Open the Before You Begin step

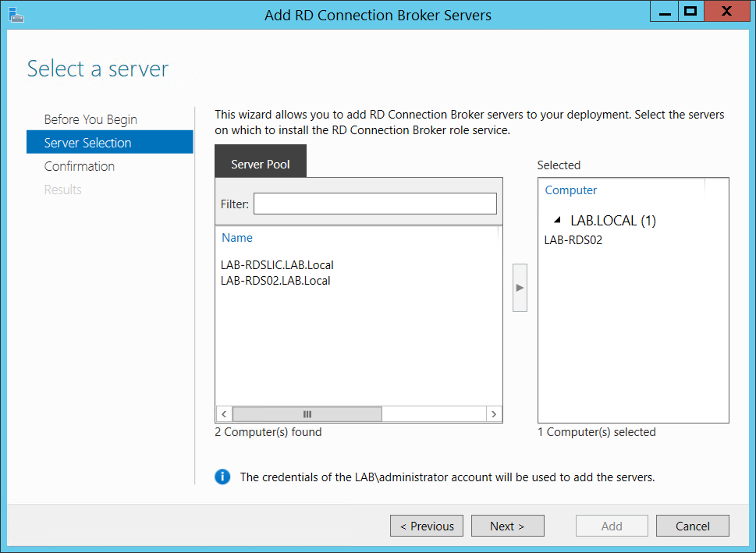click(x=91, y=119)
